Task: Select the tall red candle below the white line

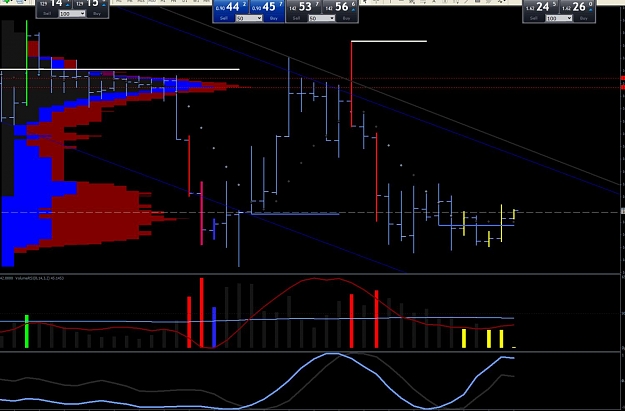Action: [x=351, y=85]
